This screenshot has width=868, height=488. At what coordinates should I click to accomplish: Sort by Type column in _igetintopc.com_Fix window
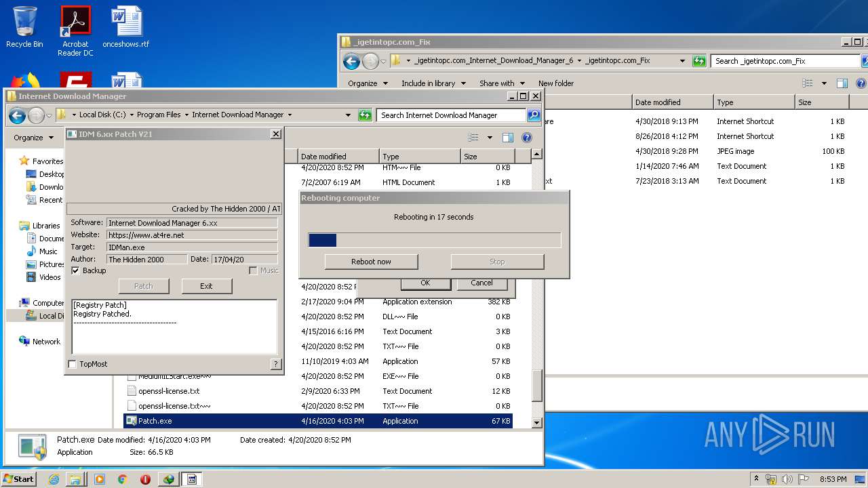(x=753, y=102)
